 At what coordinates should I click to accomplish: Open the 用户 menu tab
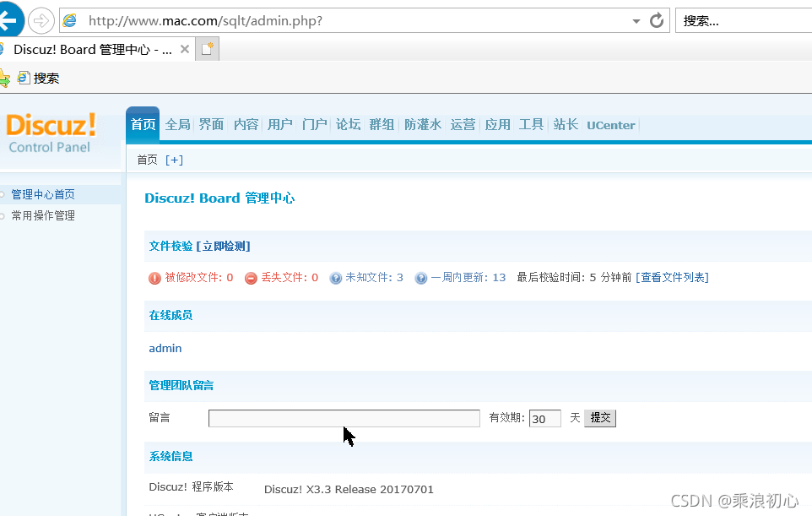[280, 124]
